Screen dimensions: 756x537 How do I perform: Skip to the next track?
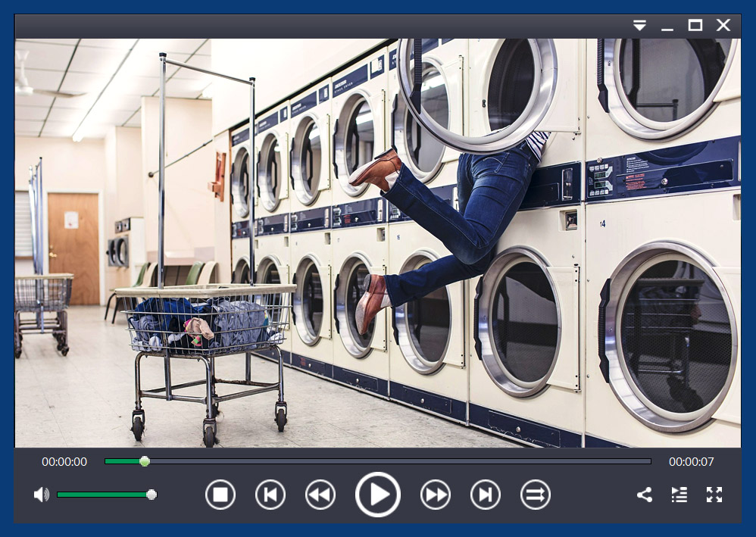click(x=486, y=495)
